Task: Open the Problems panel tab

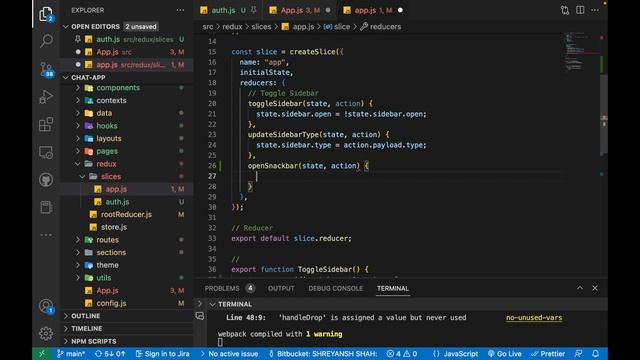Action: coord(229,288)
